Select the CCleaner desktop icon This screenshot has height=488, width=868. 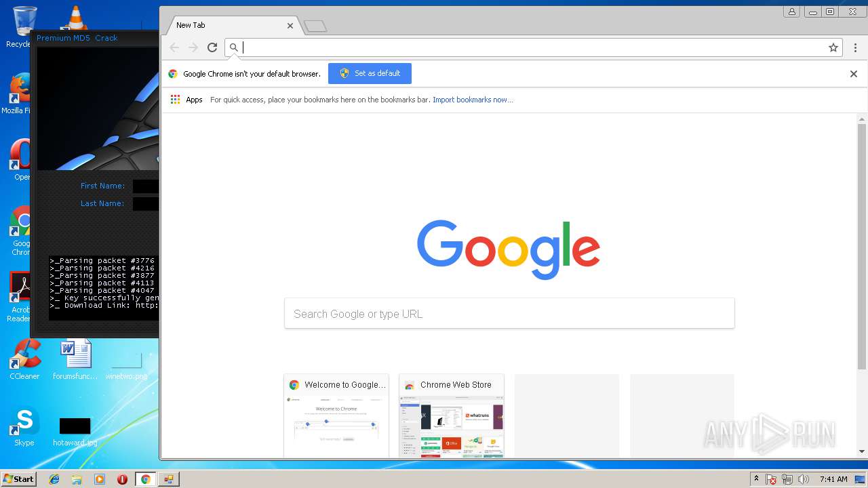[x=24, y=359]
